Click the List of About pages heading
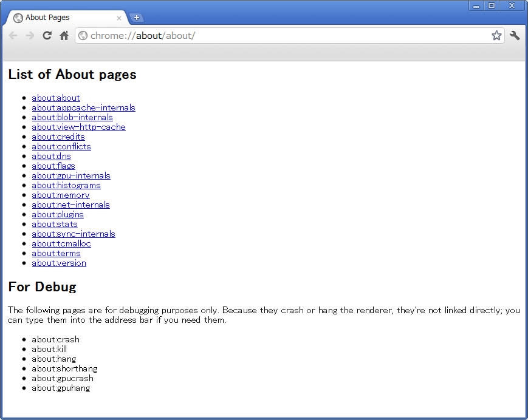 point(72,75)
